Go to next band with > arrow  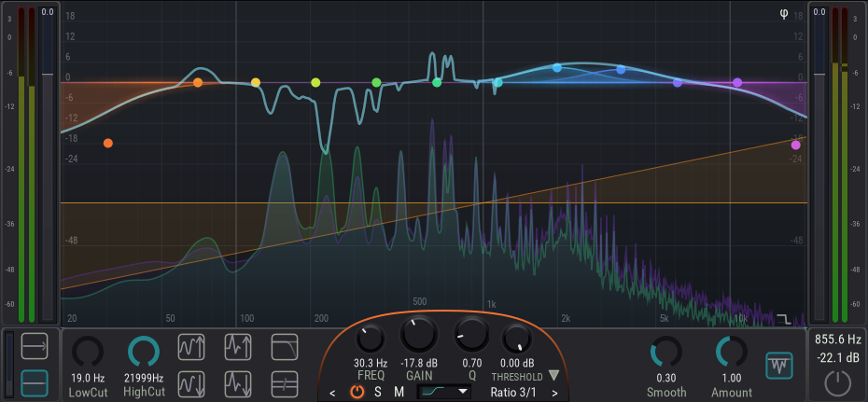(554, 394)
